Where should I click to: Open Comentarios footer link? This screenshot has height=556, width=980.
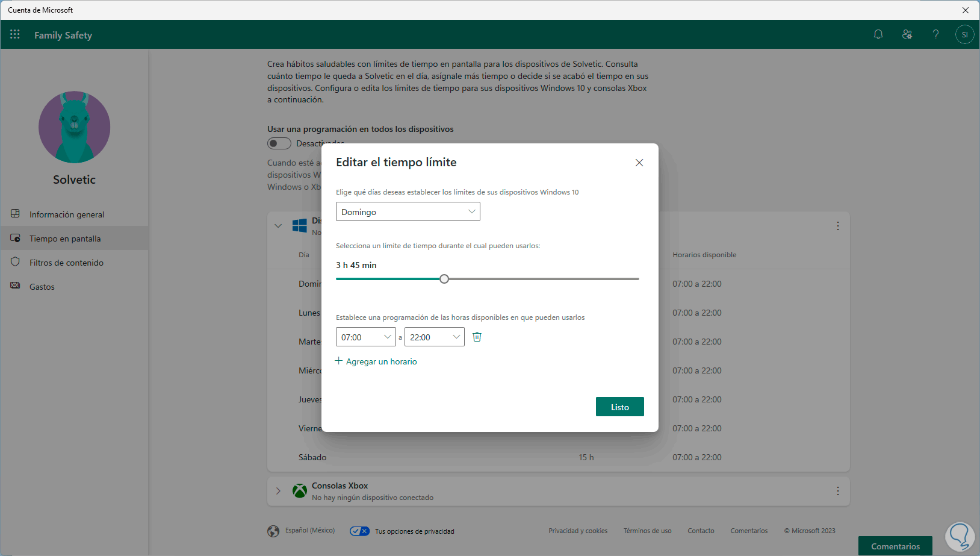click(749, 531)
